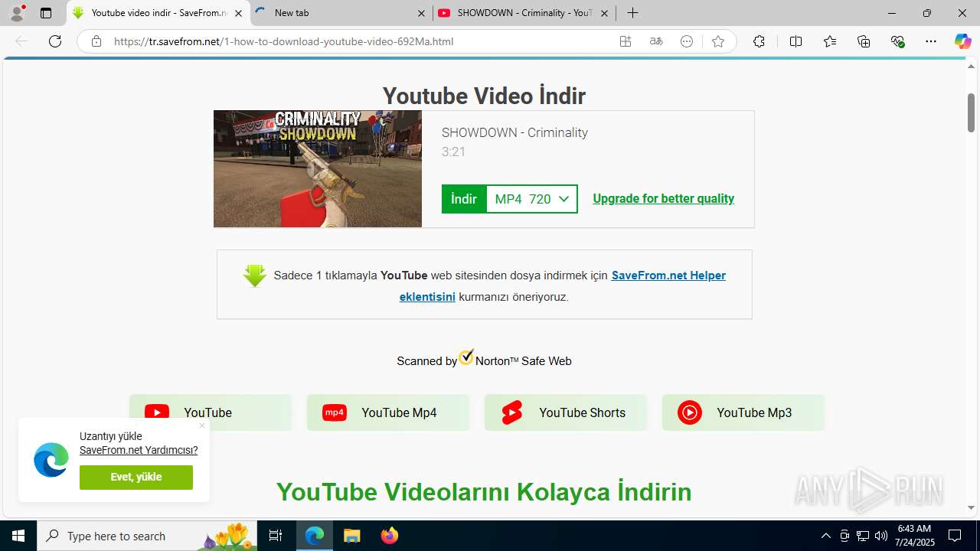Viewport: 980px width, 551px height.
Task: Click the scrollbar up arrow
Action: [971, 67]
